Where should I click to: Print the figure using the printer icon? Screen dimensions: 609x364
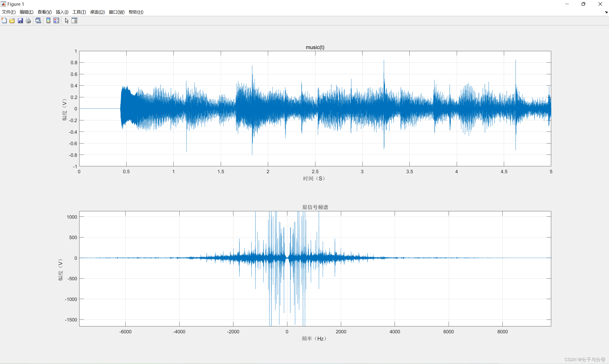(29, 21)
